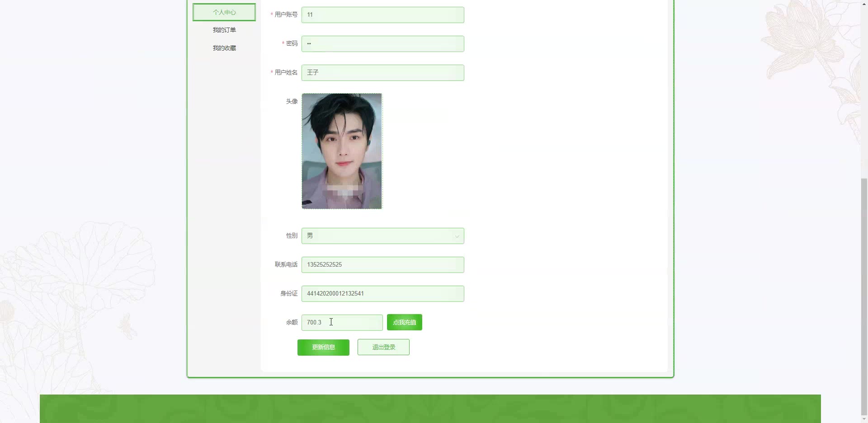The image size is (868, 423).
Task: Click the 密码 password field
Action: (x=382, y=44)
